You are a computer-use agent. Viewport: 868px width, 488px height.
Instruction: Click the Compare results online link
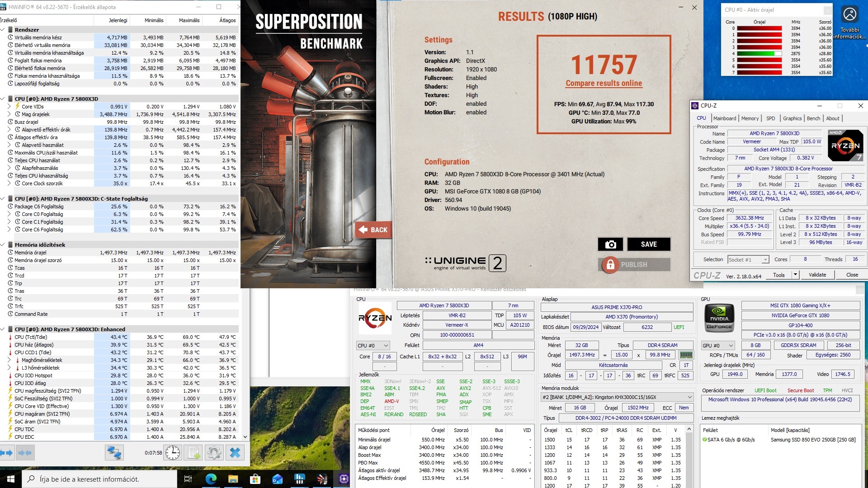(604, 83)
